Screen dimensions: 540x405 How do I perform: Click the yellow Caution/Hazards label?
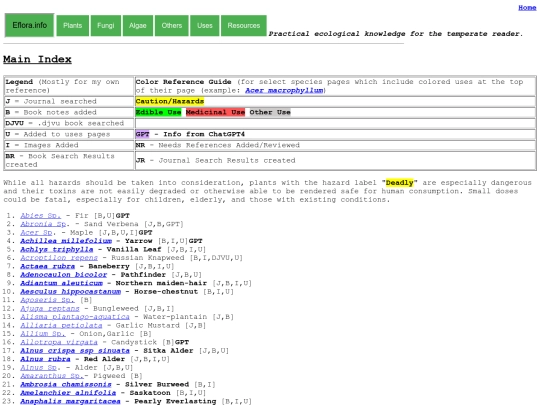click(170, 101)
